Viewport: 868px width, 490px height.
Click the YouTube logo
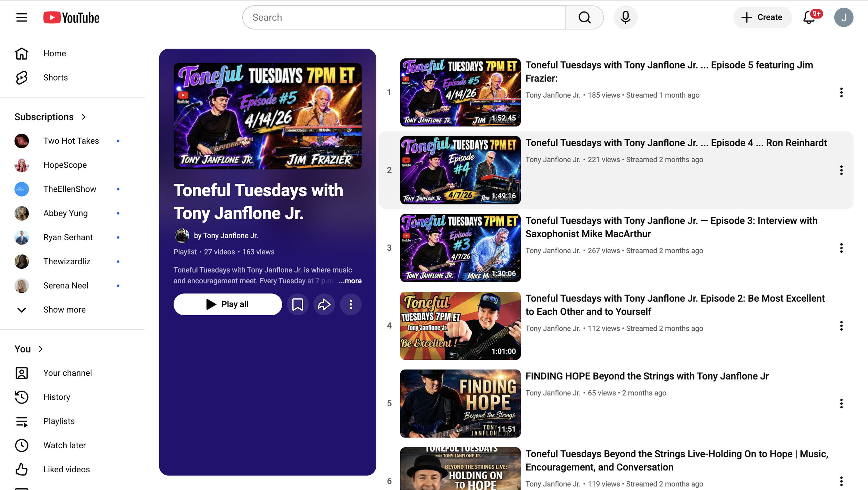(x=71, y=18)
